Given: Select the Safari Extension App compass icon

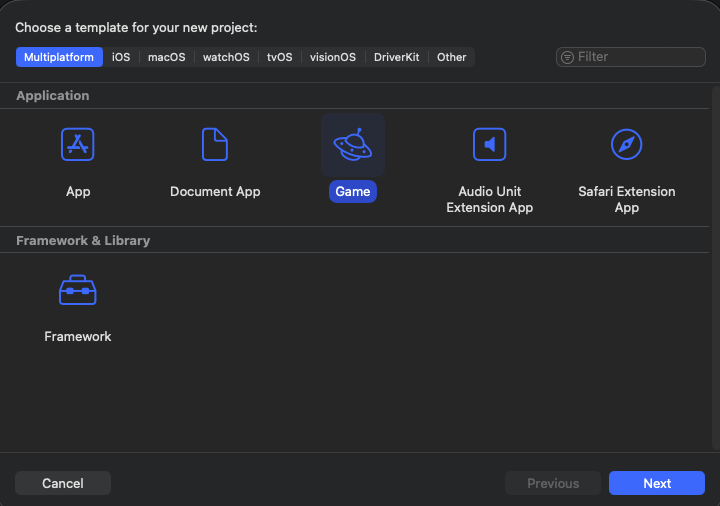Looking at the screenshot, I should click(626, 144).
